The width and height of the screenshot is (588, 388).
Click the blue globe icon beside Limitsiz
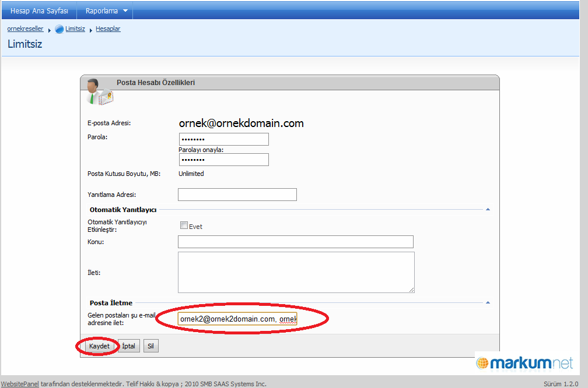[60, 29]
